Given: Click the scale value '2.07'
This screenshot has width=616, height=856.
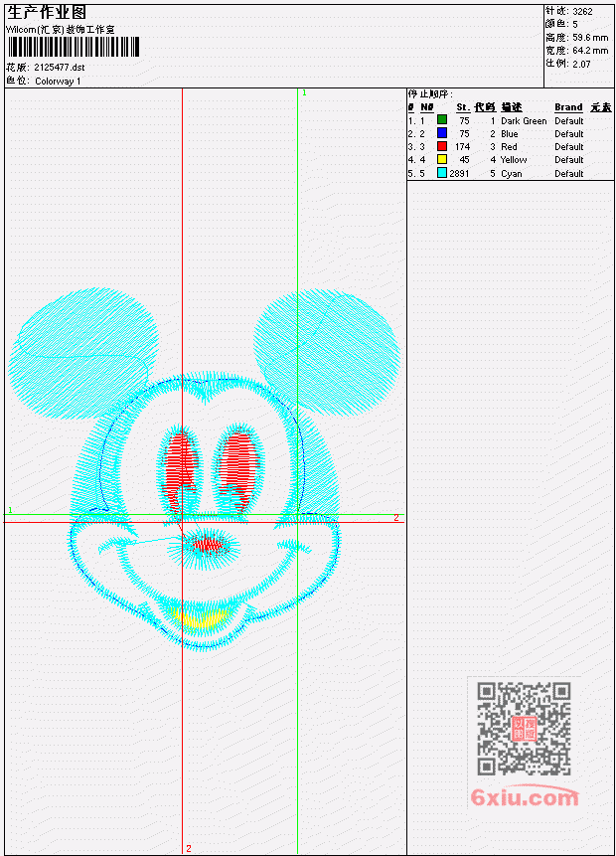Looking at the screenshot, I should click(x=581, y=64).
